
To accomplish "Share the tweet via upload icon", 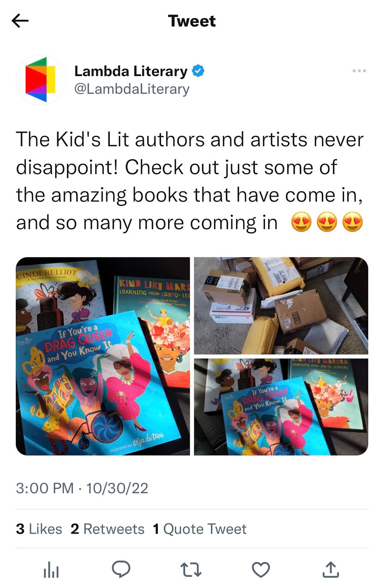I will 331,569.
